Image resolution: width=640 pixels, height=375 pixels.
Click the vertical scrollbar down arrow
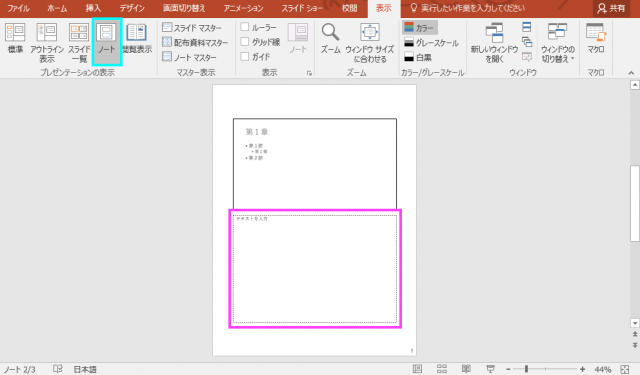[635, 323]
